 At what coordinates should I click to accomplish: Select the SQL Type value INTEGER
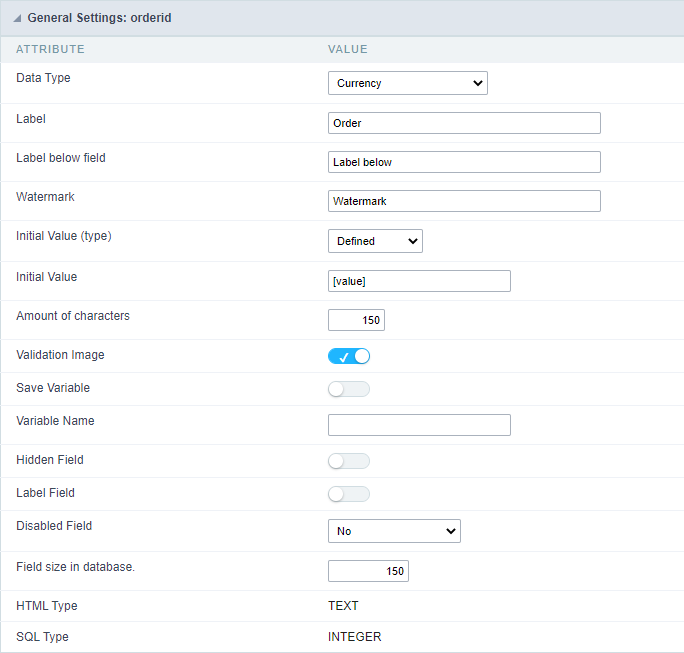355,637
